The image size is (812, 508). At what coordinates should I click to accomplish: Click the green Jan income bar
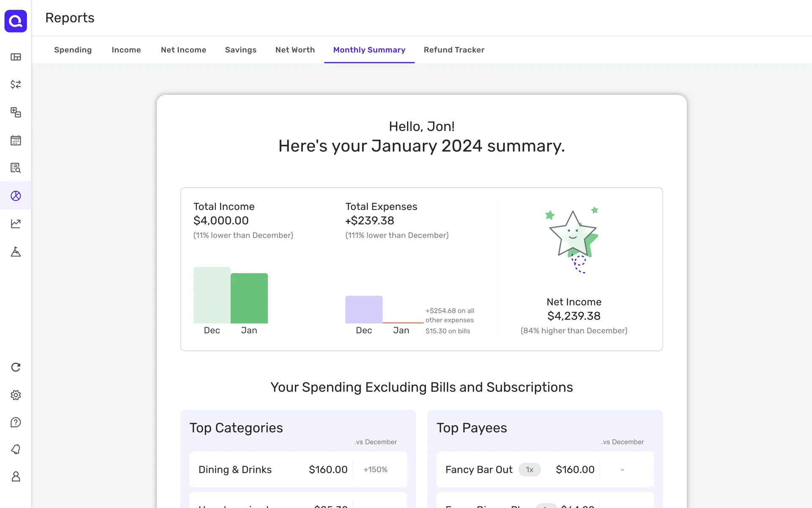pos(249,298)
